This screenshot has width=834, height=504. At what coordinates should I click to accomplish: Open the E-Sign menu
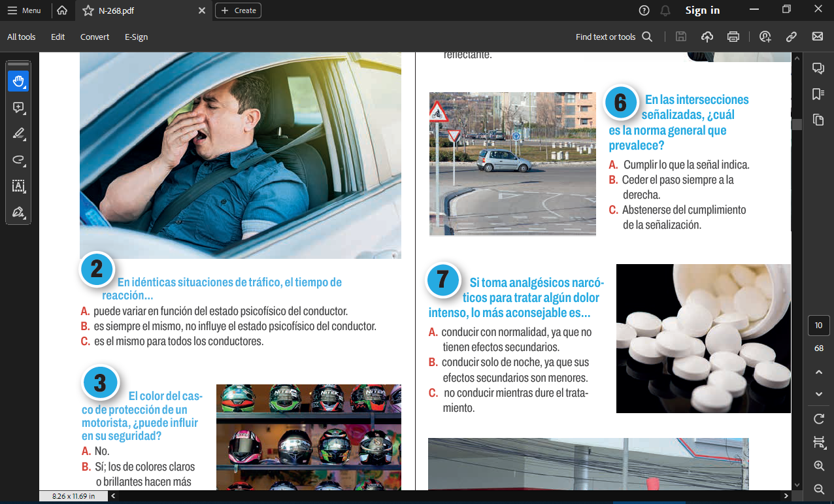(x=136, y=37)
